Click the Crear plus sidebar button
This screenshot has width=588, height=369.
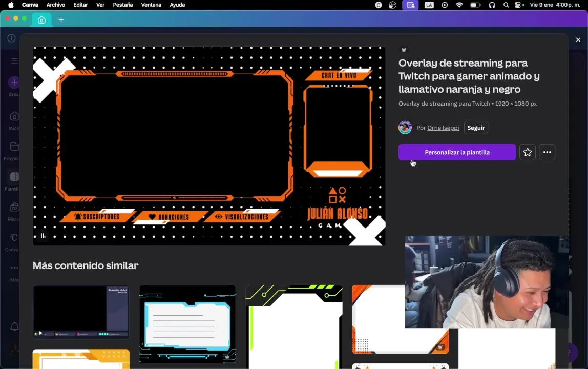click(14, 83)
